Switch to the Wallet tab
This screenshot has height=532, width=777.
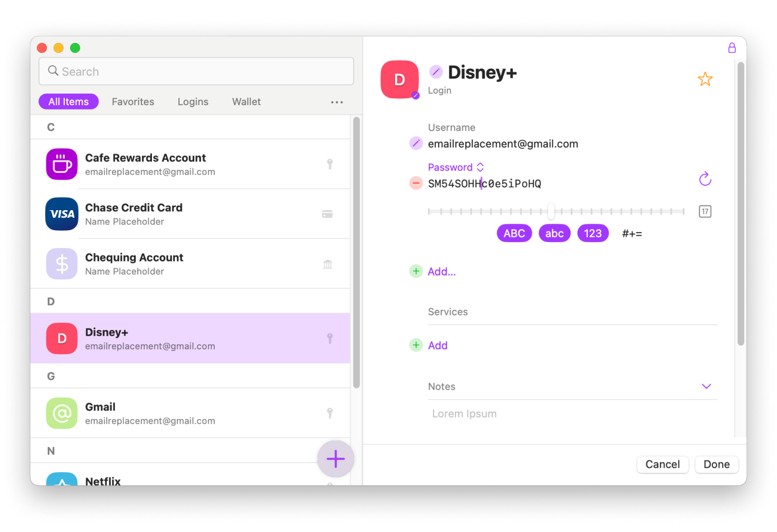(x=247, y=102)
